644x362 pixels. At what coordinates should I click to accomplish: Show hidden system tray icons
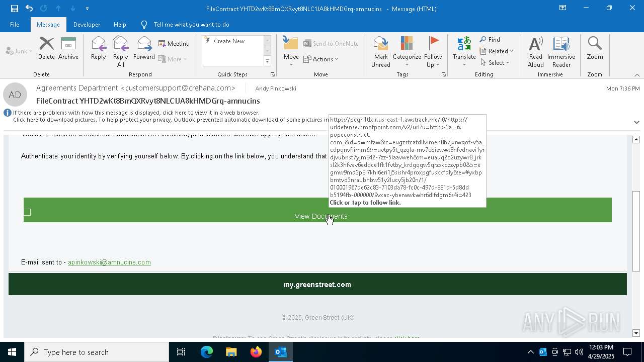point(530,352)
